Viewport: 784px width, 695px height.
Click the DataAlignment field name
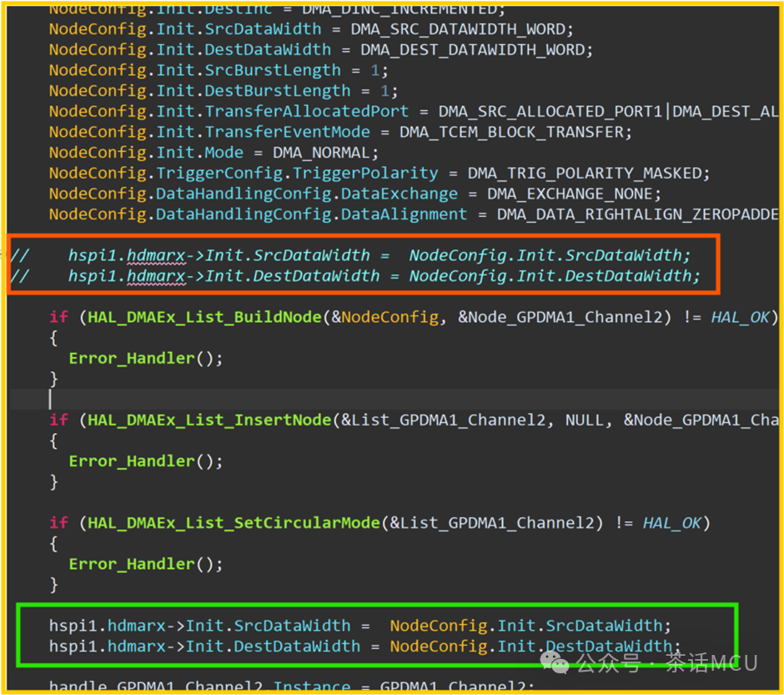[404, 214]
